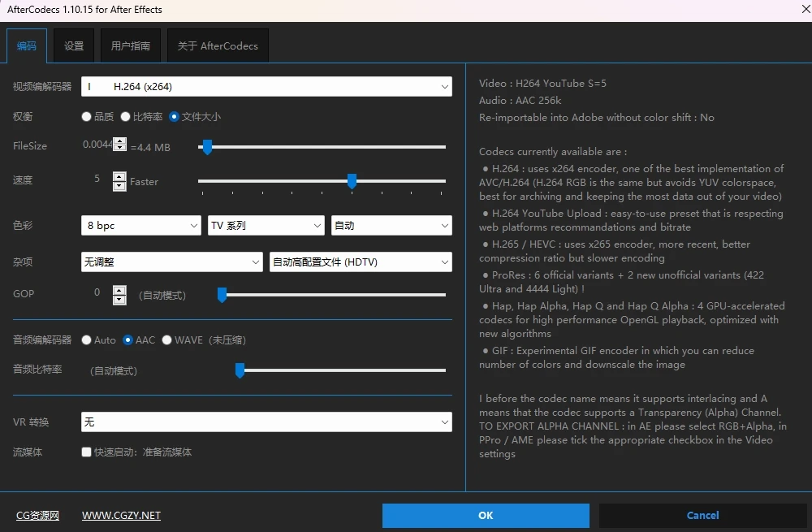The image size is (812, 532).
Task: Click the 'Audio : AAC 256k' text
Action: click(520, 101)
